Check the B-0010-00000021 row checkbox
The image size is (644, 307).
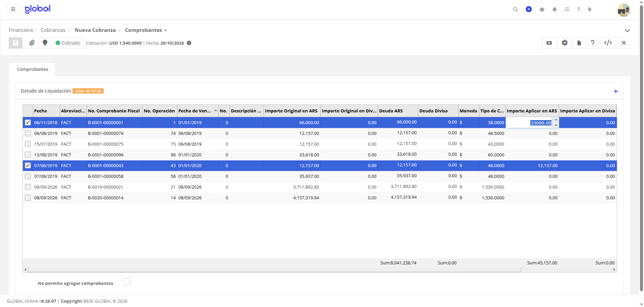point(28,187)
